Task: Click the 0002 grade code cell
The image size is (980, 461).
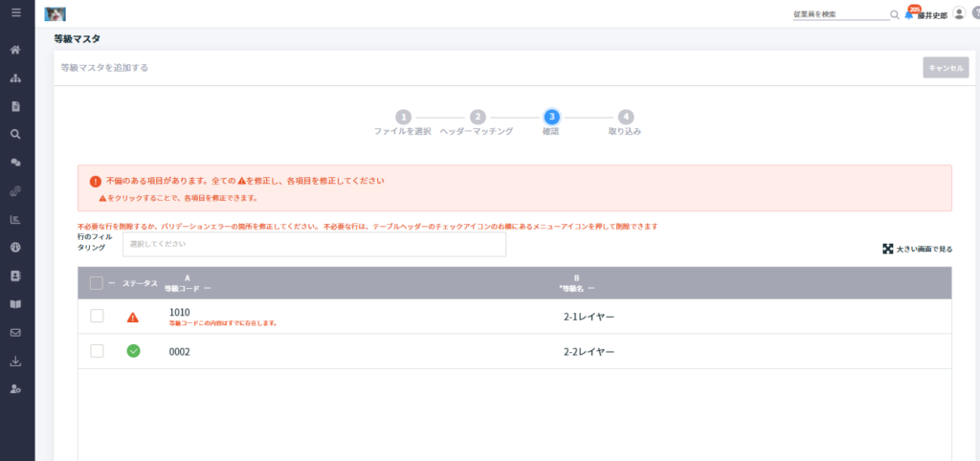Action: click(x=179, y=352)
